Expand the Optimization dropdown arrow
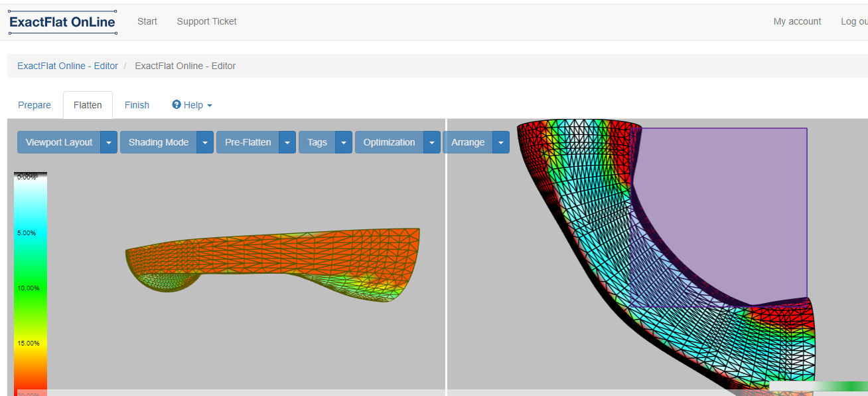Image resolution: width=868 pixels, height=396 pixels. [432, 142]
